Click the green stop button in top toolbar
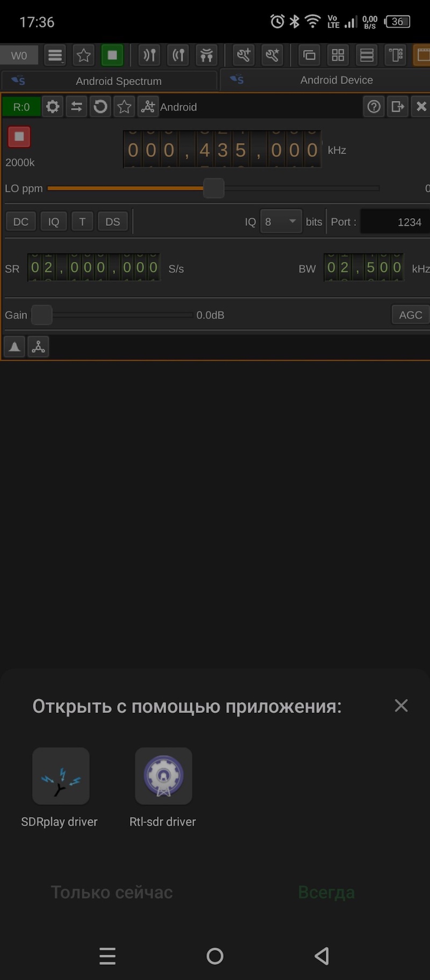This screenshot has width=430, height=980. [x=112, y=55]
